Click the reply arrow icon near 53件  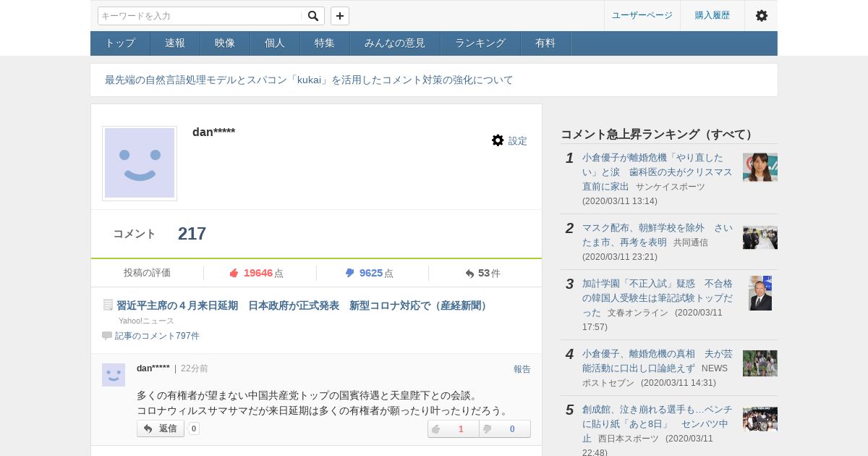[x=469, y=274]
